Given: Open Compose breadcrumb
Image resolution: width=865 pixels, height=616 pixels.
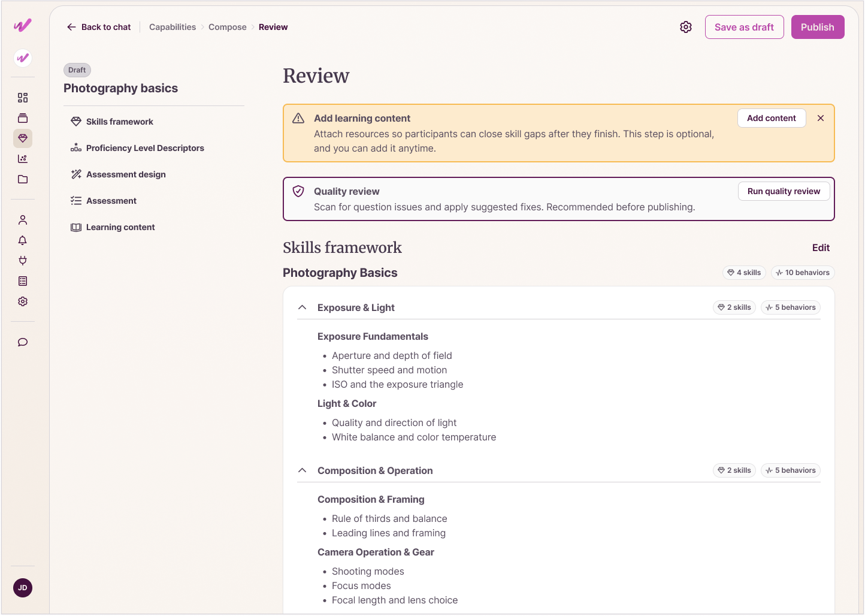Looking at the screenshot, I should 228,27.
